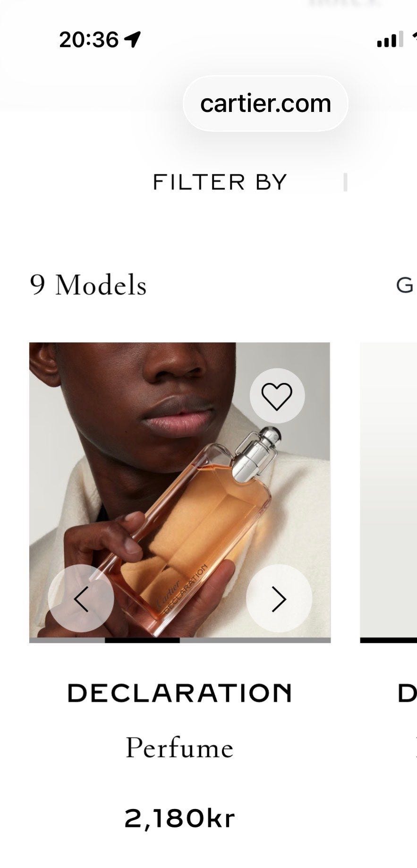Screen dimensions: 417x868
Task: Show next product photo with right arrow
Action: click(279, 598)
